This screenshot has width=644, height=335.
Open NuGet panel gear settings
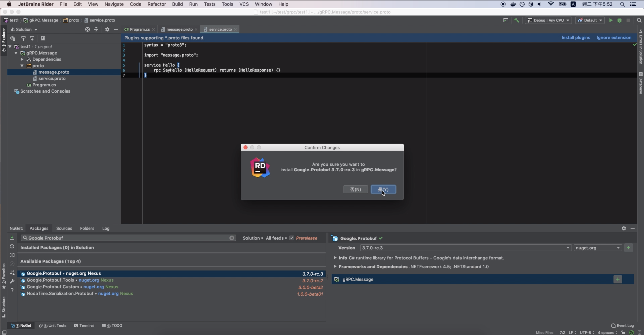pyautogui.click(x=624, y=228)
